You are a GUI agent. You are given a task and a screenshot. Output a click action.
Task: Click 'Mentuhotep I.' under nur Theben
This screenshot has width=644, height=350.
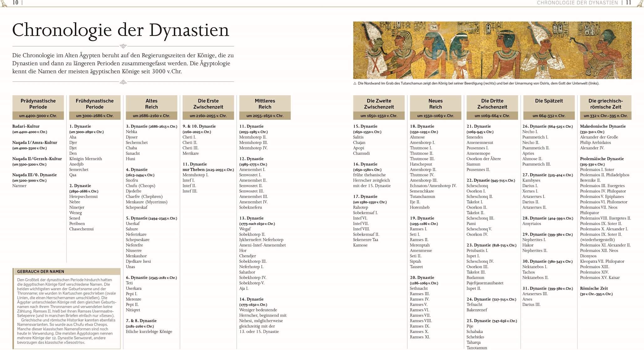195,175
